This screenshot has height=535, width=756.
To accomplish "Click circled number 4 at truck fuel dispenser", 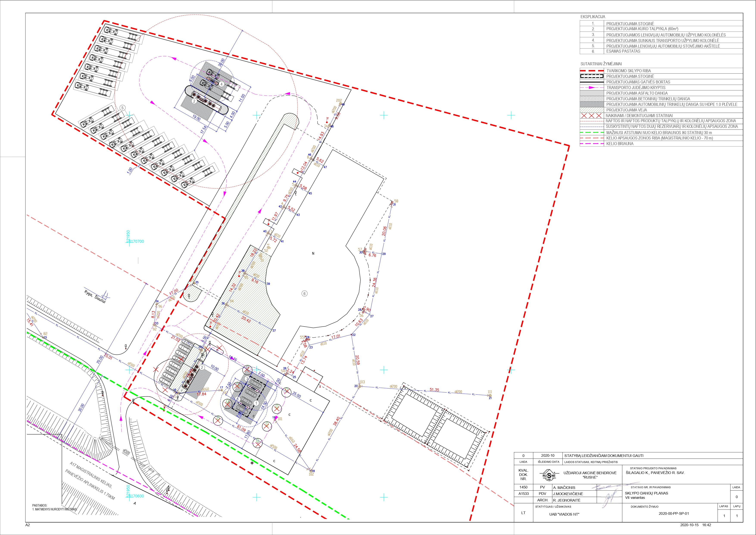I will tap(222, 84).
